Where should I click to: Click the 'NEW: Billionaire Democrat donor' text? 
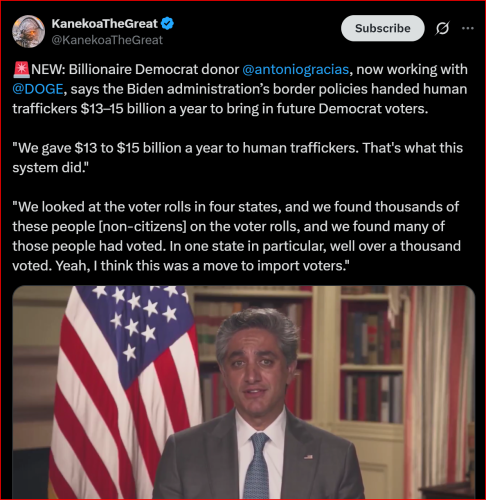point(135,70)
